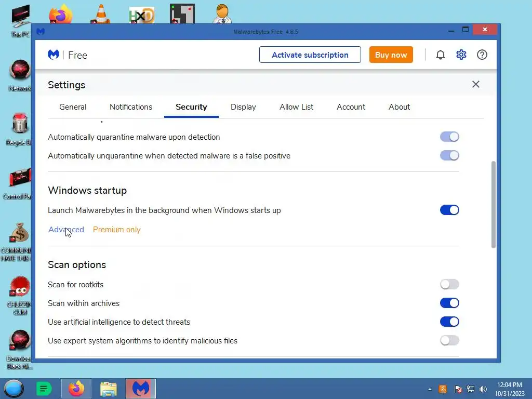The width and height of the screenshot is (532, 399).
Task: Maximize the Malwarebytes window
Action: [x=465, y=30]
